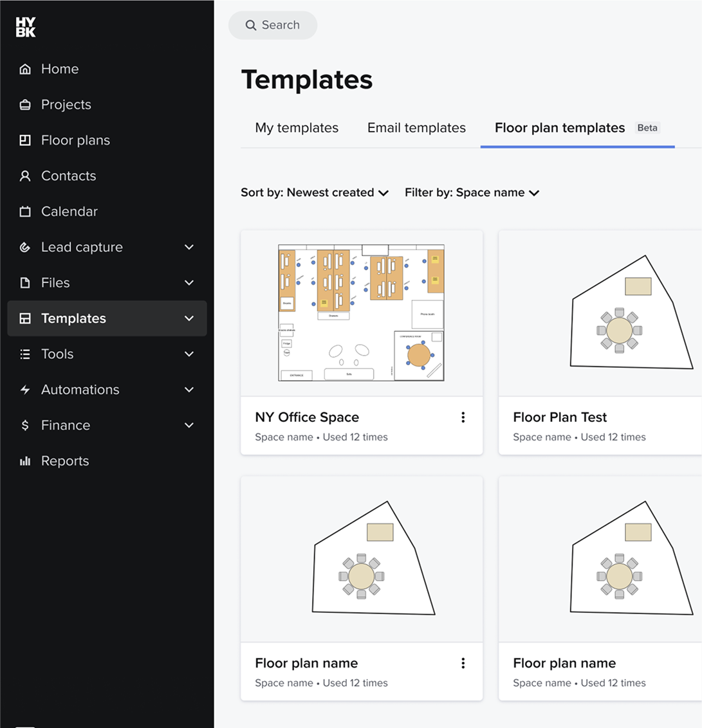Click Finance sidebar label
Image resolution: width=702 pixels, height=728 pixels.
(x=66, y=425)
